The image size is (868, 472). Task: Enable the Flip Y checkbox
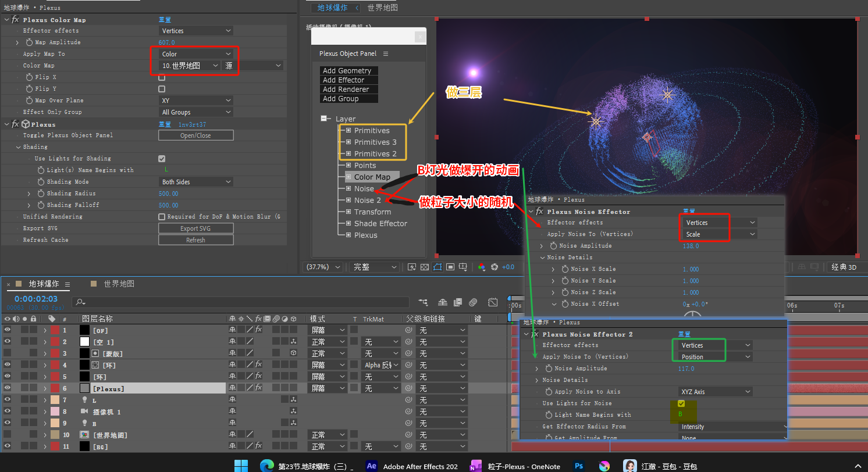[162, 89]
